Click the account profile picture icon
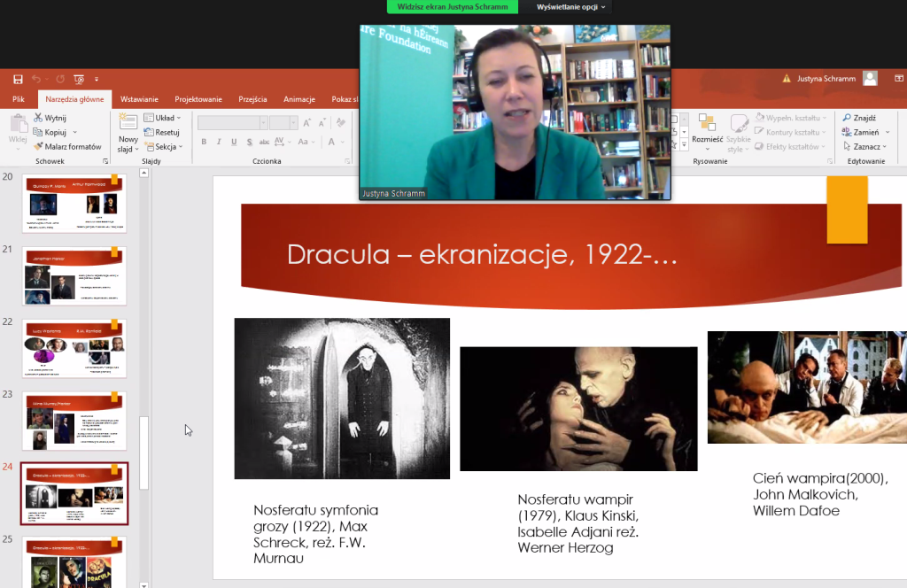907x588 pixels. click(870, 79)
